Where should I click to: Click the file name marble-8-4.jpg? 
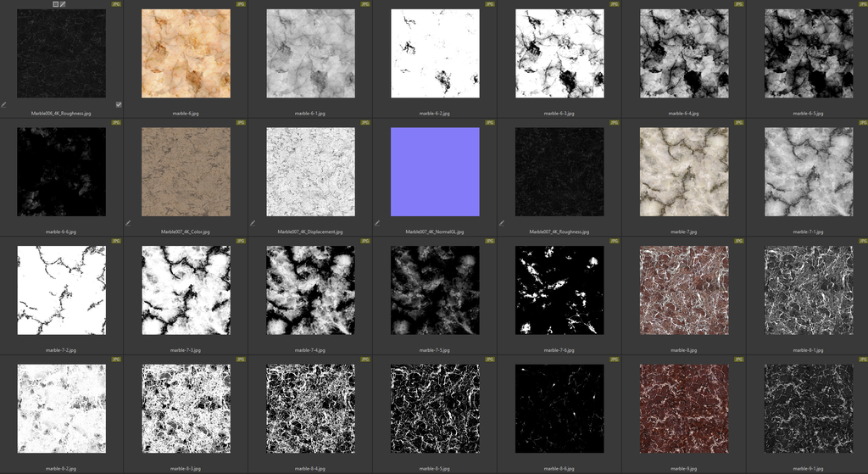pos(310,468)
